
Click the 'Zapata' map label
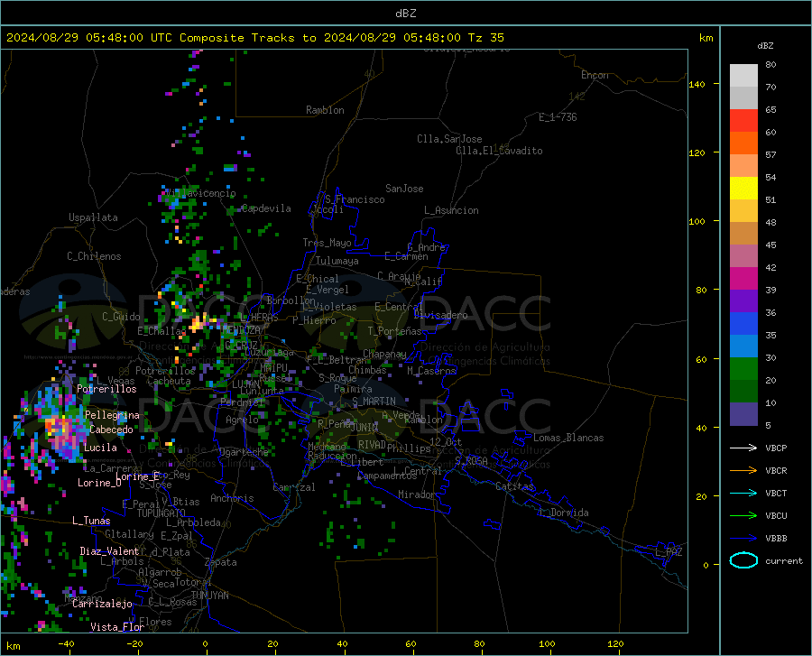click(221, 562)
